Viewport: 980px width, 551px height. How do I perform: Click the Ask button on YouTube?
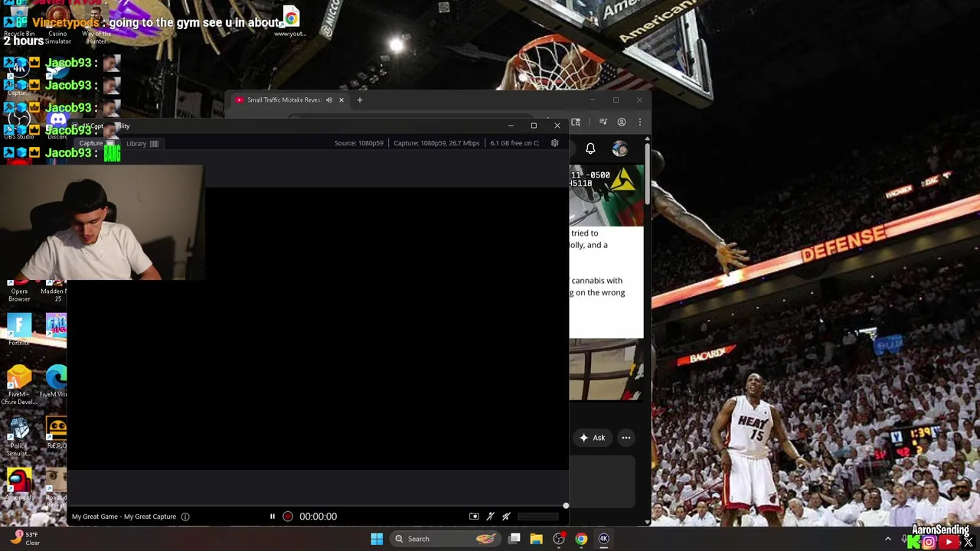click(x=592, y=438)
